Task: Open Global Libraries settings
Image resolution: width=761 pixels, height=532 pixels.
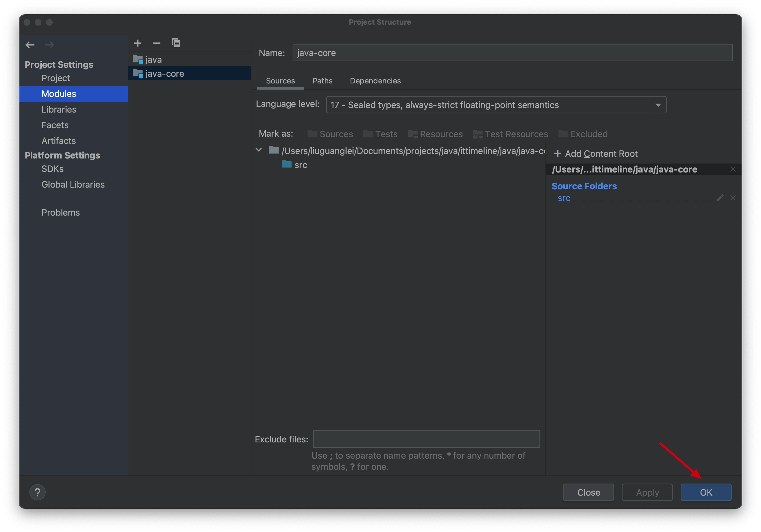Action: [73, 184]
